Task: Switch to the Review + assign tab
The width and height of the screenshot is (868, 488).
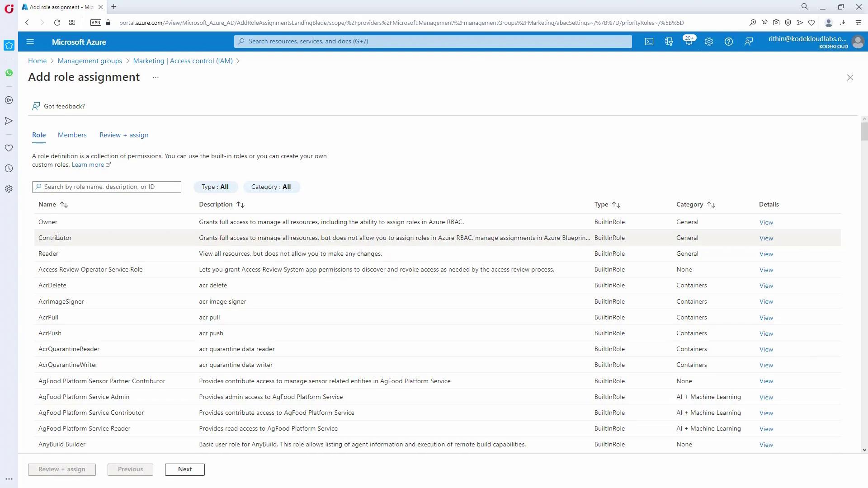Action: (124, 135)
